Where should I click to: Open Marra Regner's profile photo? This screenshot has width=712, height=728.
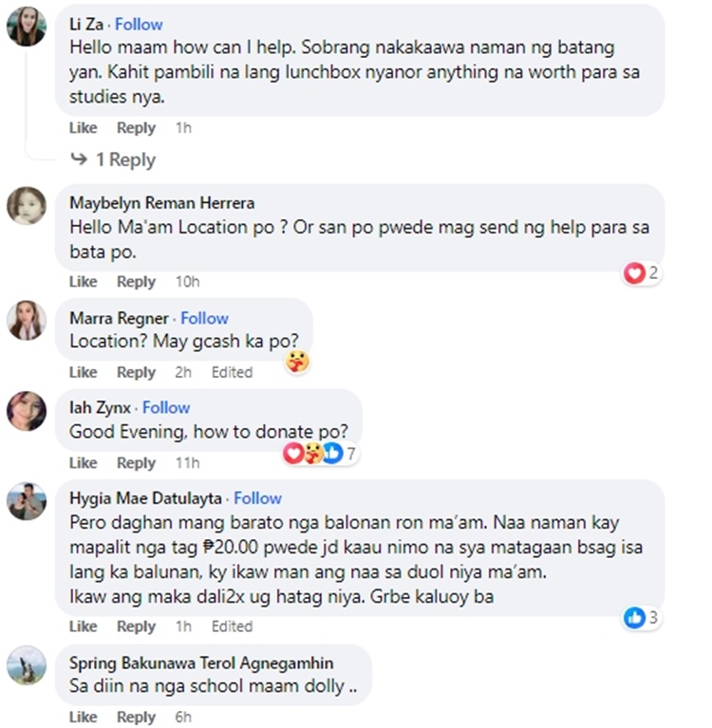27,321
